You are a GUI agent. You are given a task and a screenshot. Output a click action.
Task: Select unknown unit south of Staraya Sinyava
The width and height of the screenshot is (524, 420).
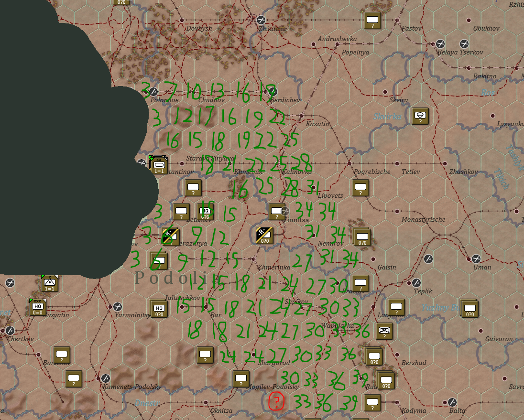coord(193,188)
